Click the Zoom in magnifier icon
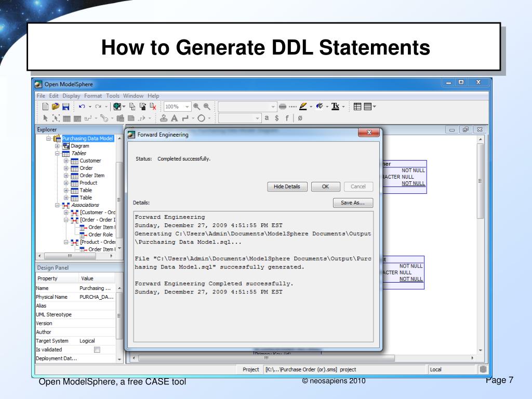Image resolution: width=532 pixels, height=399 pixels. pyautogui.click(x=196, y=107)
